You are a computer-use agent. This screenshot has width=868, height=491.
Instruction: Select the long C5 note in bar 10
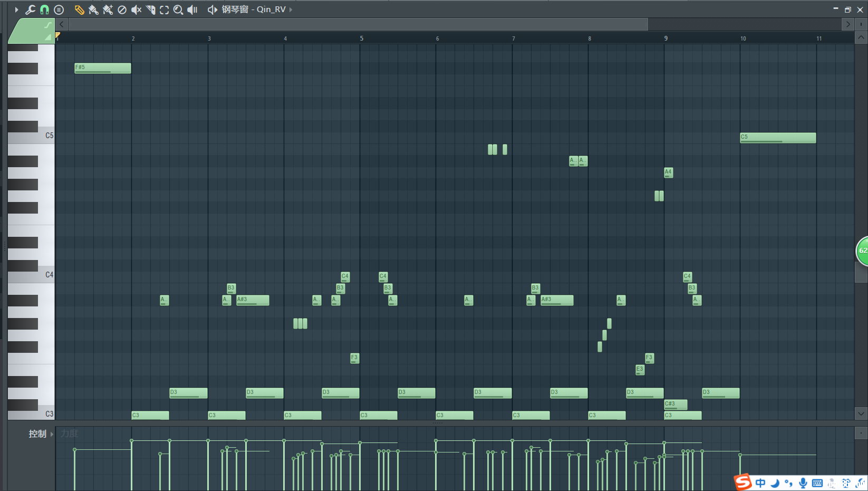[778, 138]
